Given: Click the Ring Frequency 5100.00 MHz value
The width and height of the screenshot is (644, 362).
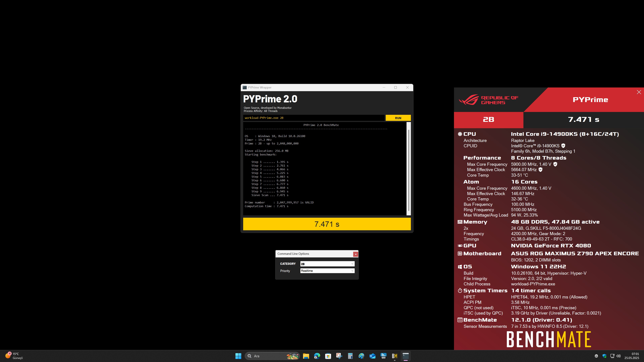Looking at the screenshot, I should 524,210.
